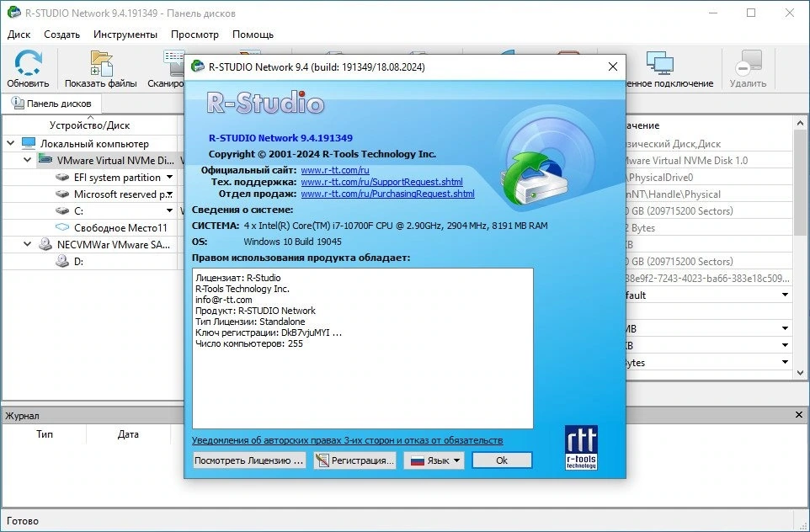Viewport: 810px width, 532px height.
Task: Click the 'Тип Лицензии: Standalone' line
Action: (250, 322)
